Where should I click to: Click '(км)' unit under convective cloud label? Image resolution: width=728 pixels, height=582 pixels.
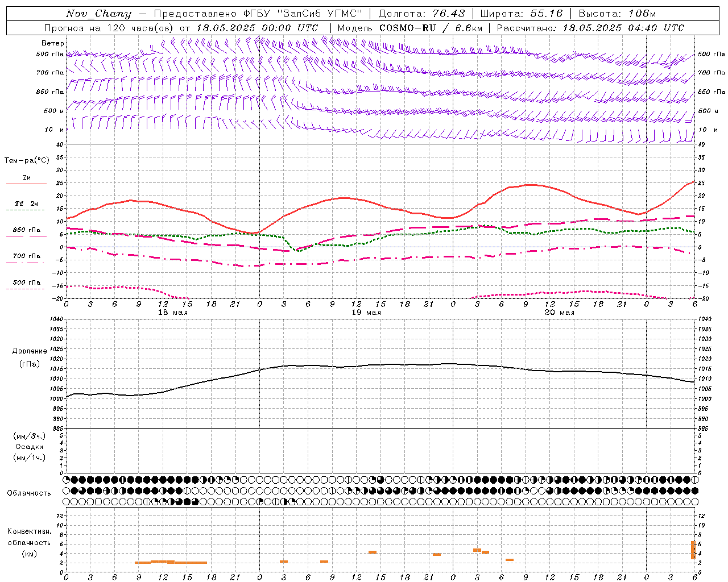point(29,554)
